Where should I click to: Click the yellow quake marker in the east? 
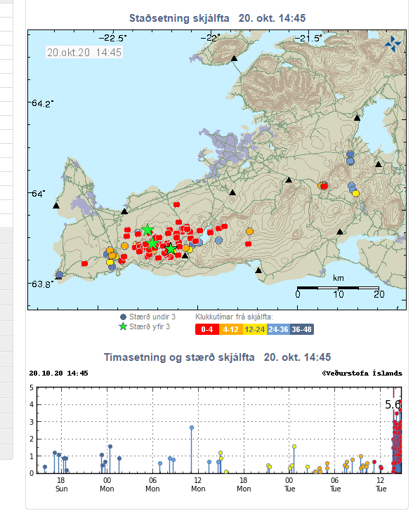tap(355, 194)
